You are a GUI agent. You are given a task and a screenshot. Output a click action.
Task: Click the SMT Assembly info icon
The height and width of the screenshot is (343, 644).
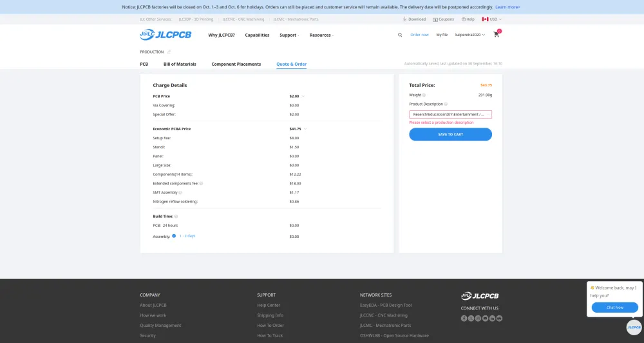tap(180, 193)
